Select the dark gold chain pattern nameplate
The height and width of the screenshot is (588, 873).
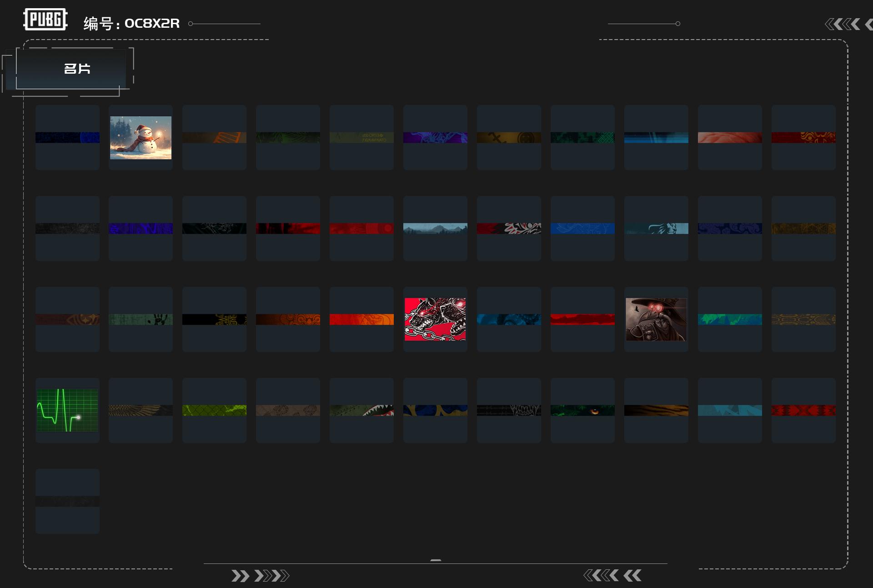coord(803,319)
